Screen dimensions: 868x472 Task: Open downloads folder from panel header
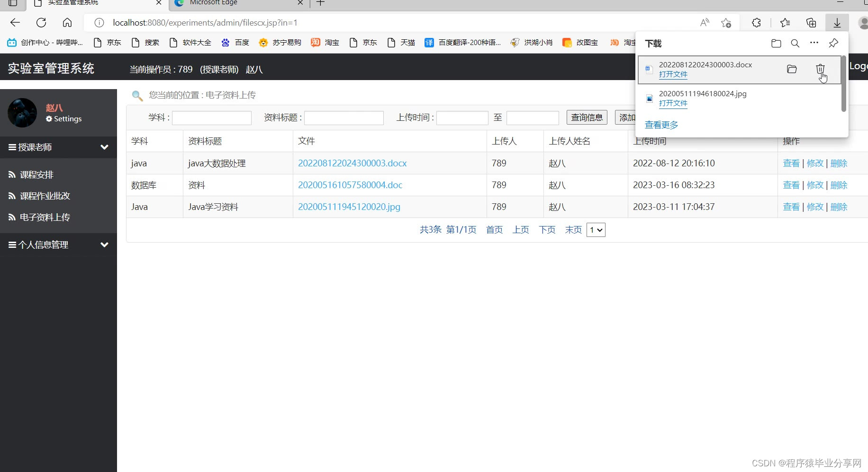coord(776,44)
